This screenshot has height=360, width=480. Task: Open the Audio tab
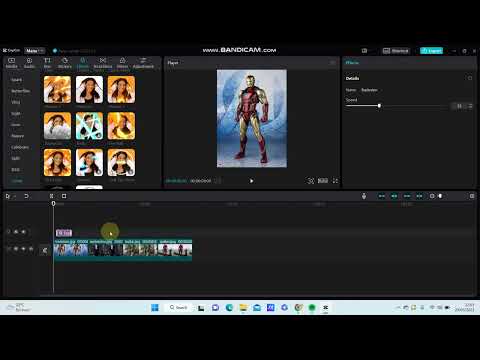29,63
